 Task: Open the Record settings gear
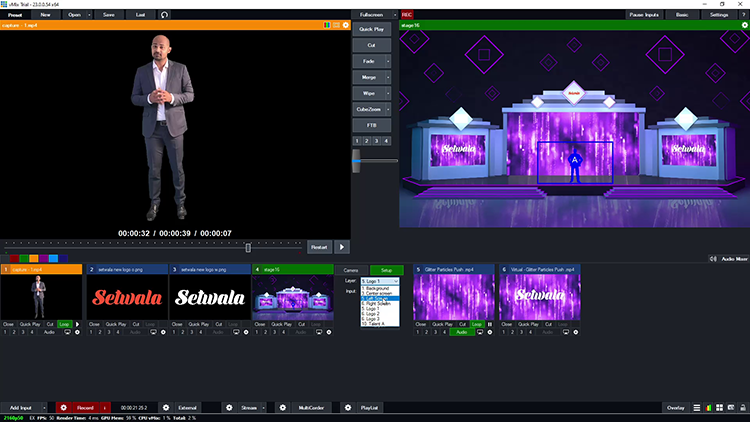click(x=63, y=408)
